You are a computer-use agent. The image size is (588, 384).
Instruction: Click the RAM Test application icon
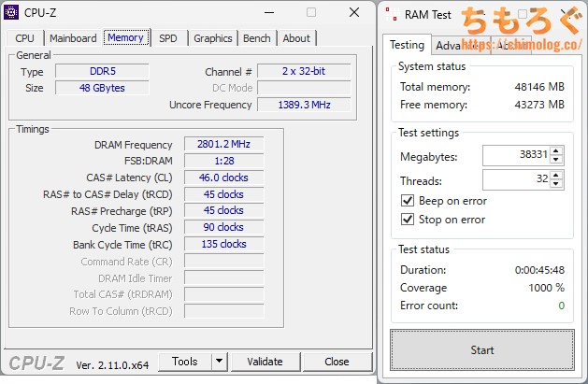(391, 15)
